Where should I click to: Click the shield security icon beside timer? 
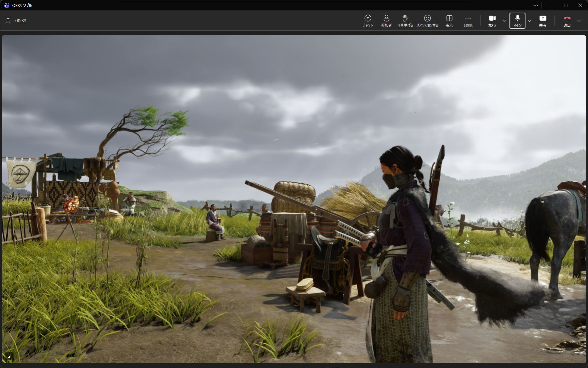pos(8,21)
